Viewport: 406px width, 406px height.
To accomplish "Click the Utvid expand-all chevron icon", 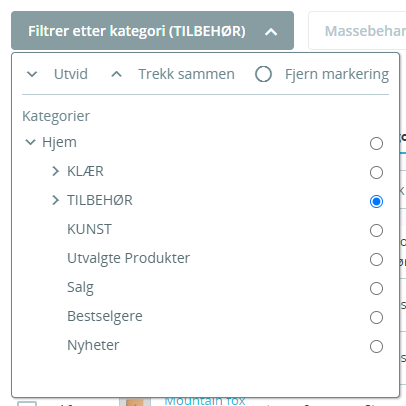I will click(x=32, y=74).
